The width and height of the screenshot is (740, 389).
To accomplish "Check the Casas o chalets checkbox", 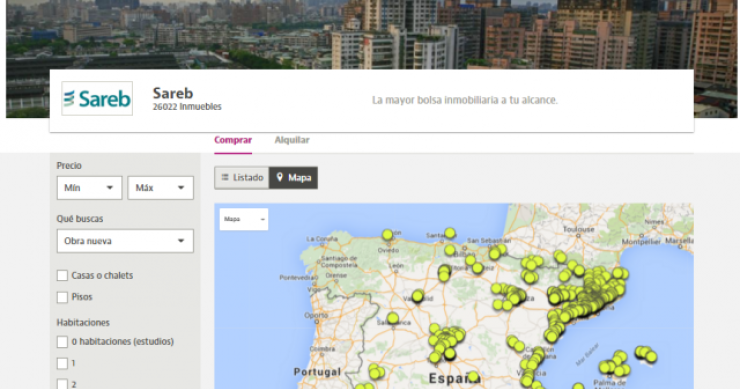I will point(62,276).
